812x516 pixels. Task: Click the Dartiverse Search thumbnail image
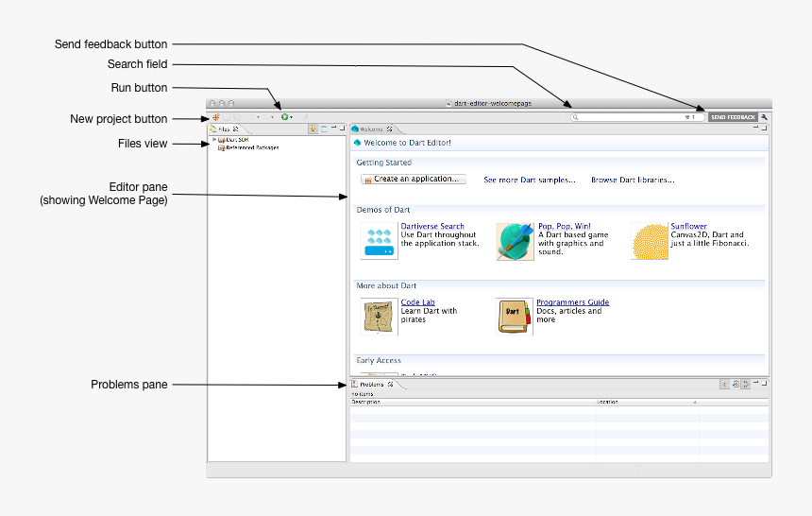click(x=379, y=241)
